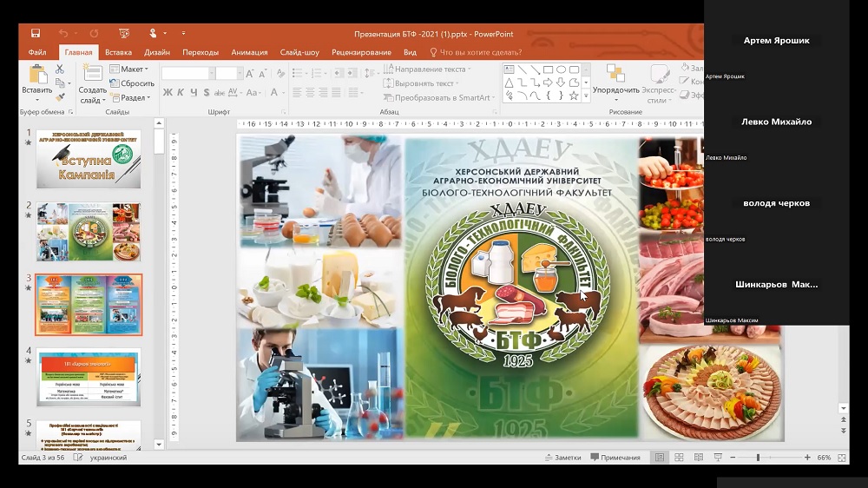Viewport: 868px width, 488px height.
Task: Click Increase list level indent icon
Action: 352,73
